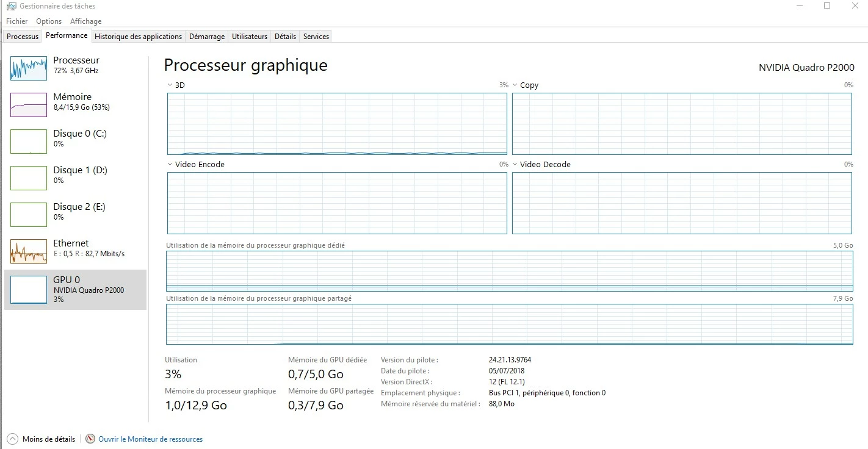Click the Moins de détails button
The height and width of the screenshot is (449, 868).
(41, 439)
